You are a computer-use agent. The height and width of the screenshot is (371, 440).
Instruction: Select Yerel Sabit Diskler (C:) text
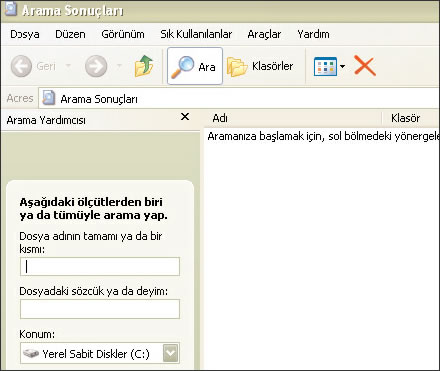pos(96,354)
